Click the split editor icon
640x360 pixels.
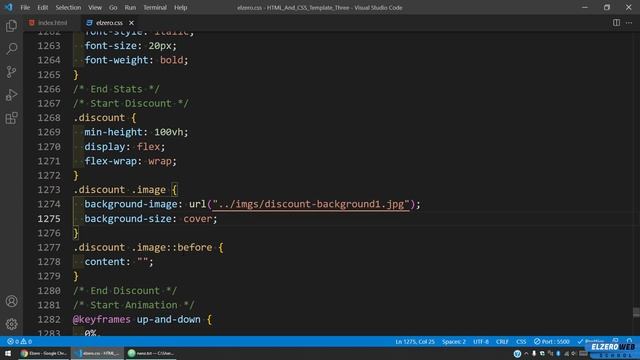(x=616, y=23)
